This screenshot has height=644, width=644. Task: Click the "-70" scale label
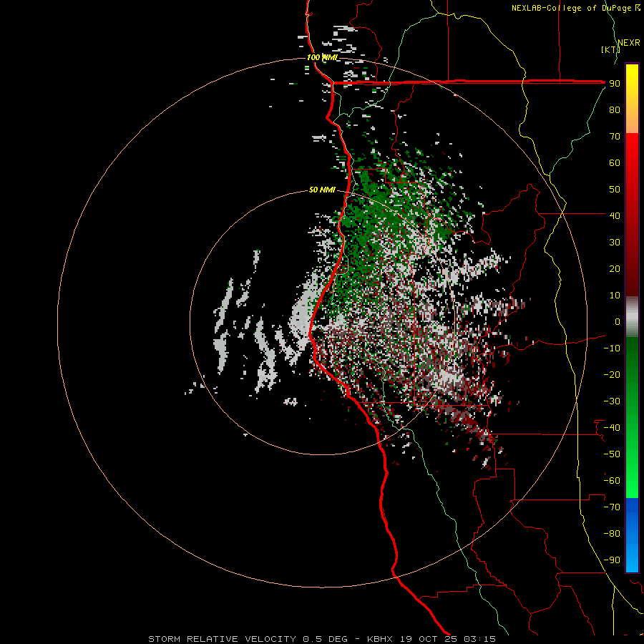612,507
